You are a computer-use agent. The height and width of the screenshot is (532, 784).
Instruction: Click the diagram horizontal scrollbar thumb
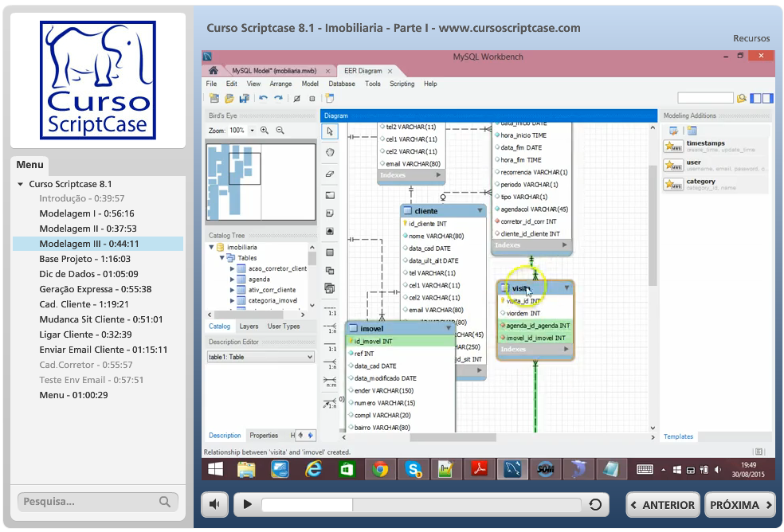453,437
